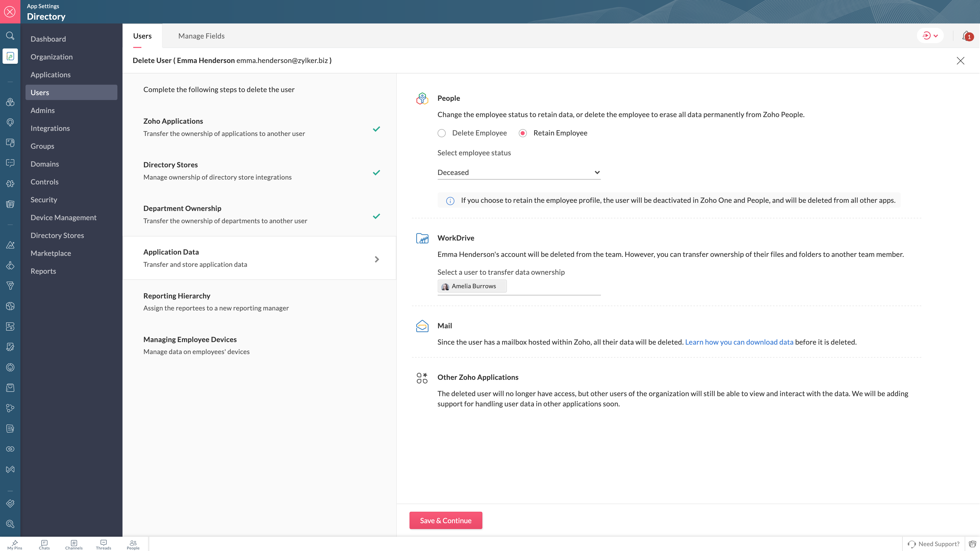Open Threads from bottom bar
The width and height of the screenshot is (980, 551).
103,544
